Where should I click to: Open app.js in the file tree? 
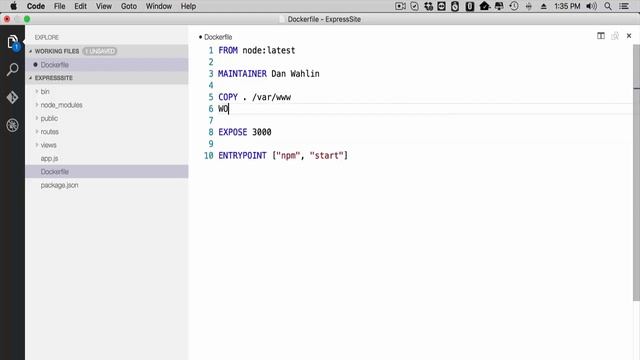[107, 158]
